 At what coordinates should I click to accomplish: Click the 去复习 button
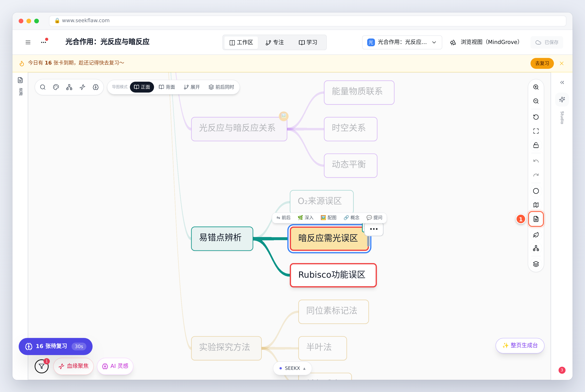coord(542,63)
